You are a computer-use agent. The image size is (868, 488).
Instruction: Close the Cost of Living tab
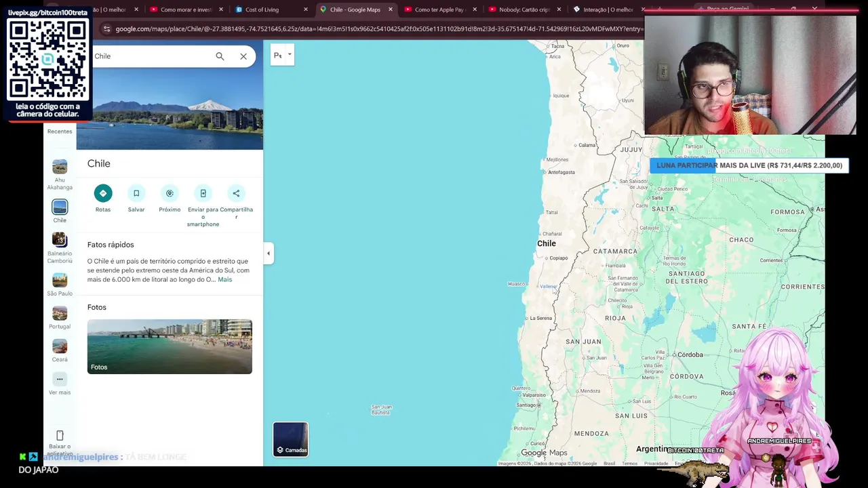click(306, 9)
